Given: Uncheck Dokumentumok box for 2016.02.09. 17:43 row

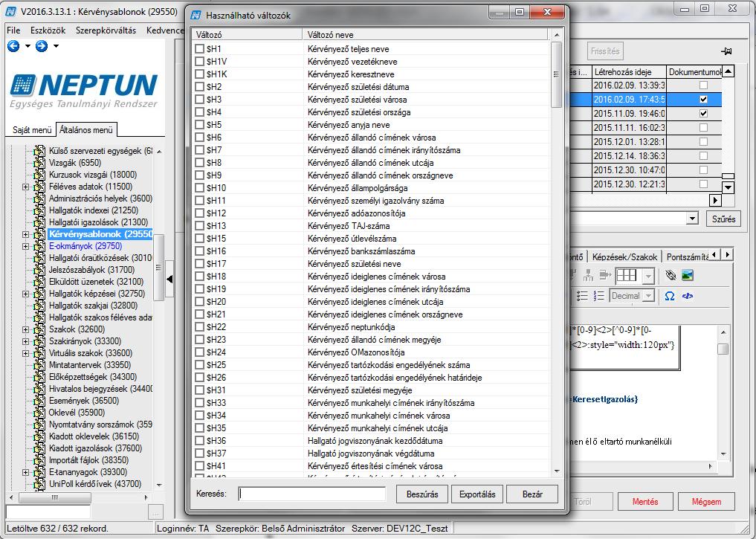Looking at the screenshot, I should click(x=703, y=100).
